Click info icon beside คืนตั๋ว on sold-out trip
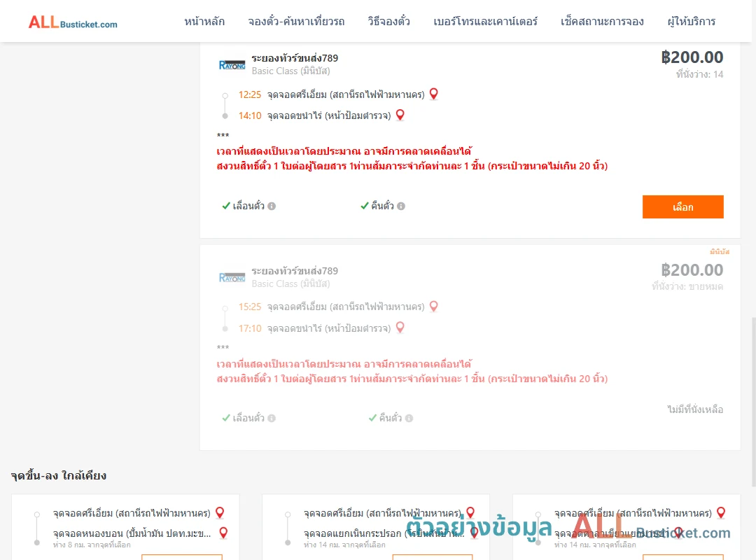Image resolution: width=756 pixels, height=560 pixels. pyautogui.click(x=409, y=418)
